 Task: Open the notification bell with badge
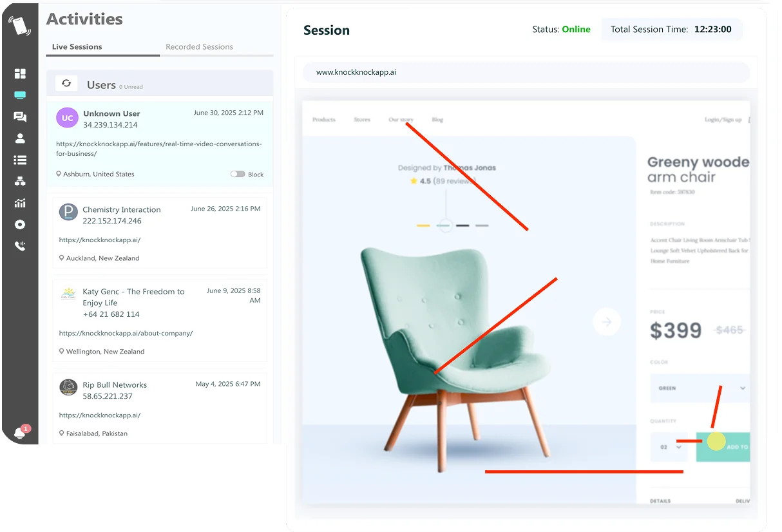click(x=21, y=433)
